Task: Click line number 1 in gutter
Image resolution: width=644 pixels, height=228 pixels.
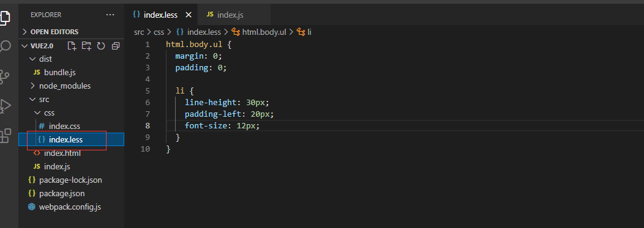Action: tap(148, 44)
